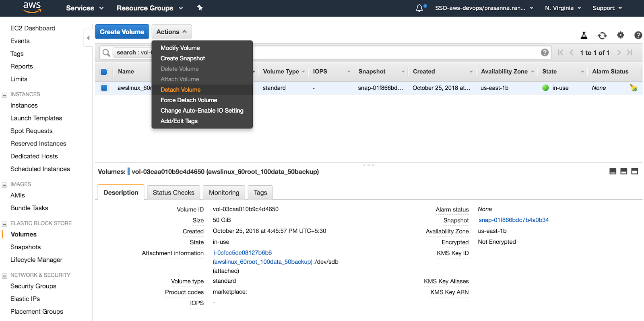
Task: Toggle the select-all volumes checkbox
Action: click(104, 72)
